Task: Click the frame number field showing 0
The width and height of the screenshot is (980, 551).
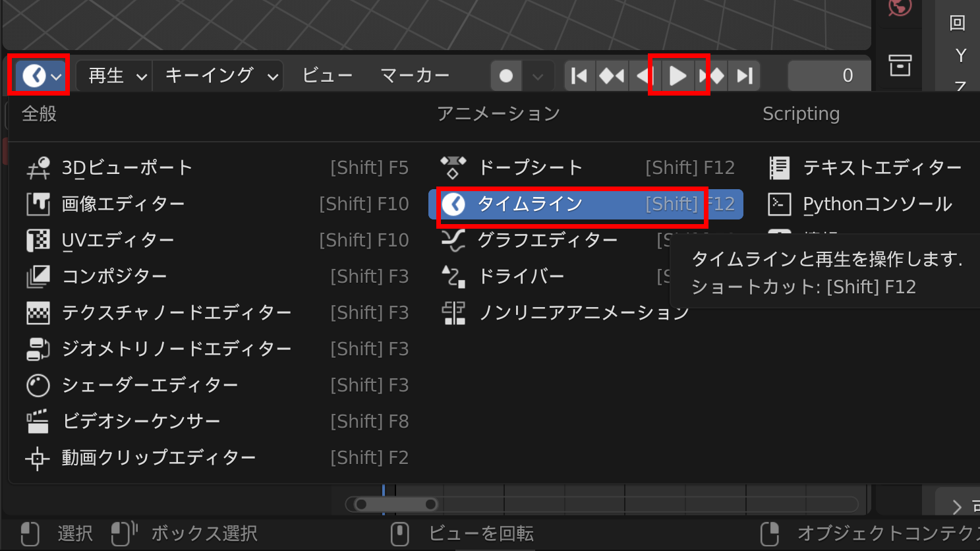Action: (828, 75)
